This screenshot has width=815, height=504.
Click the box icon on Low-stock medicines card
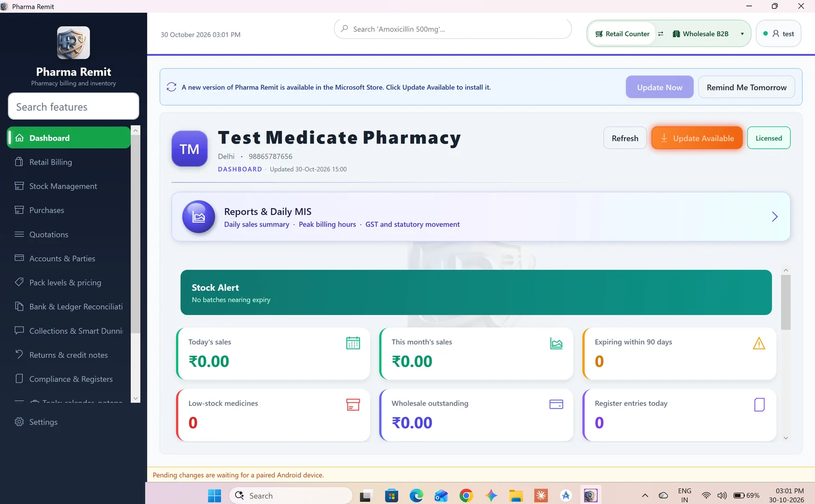pyautogui.click(x=353, y=405)
